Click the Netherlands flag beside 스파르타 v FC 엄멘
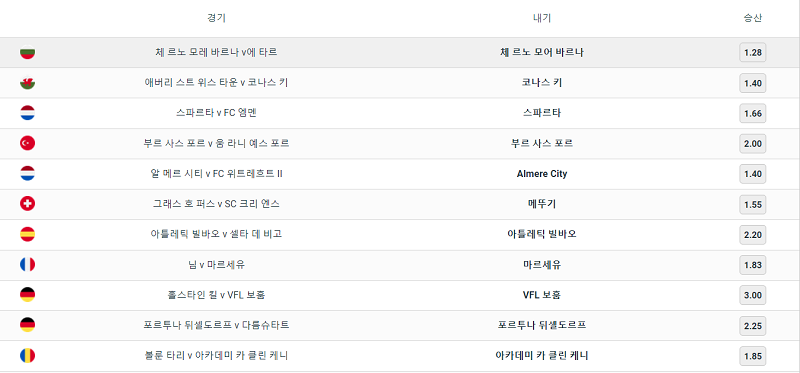The width and height of the screenshot is (800, 373). tap(27, 113)
